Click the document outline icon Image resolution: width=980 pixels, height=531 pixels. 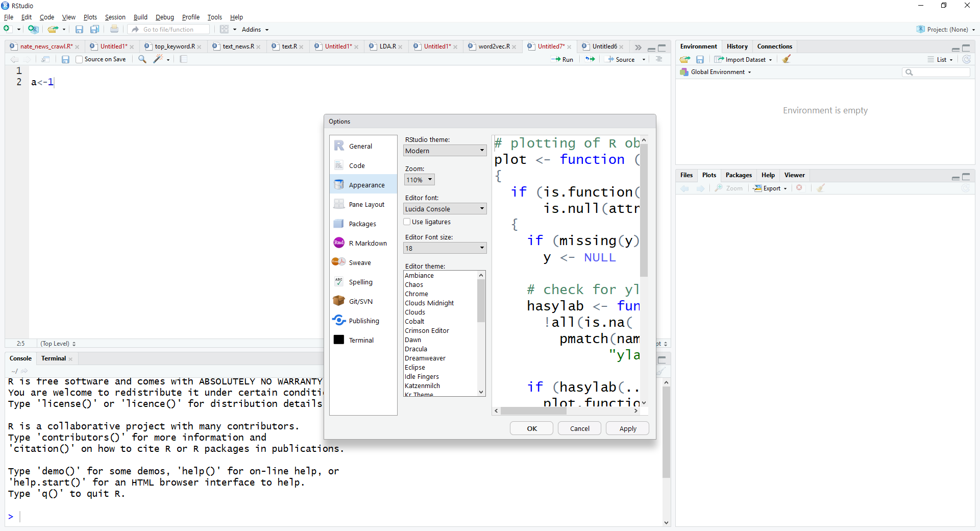pyautogui.click(x=659, y=59)
